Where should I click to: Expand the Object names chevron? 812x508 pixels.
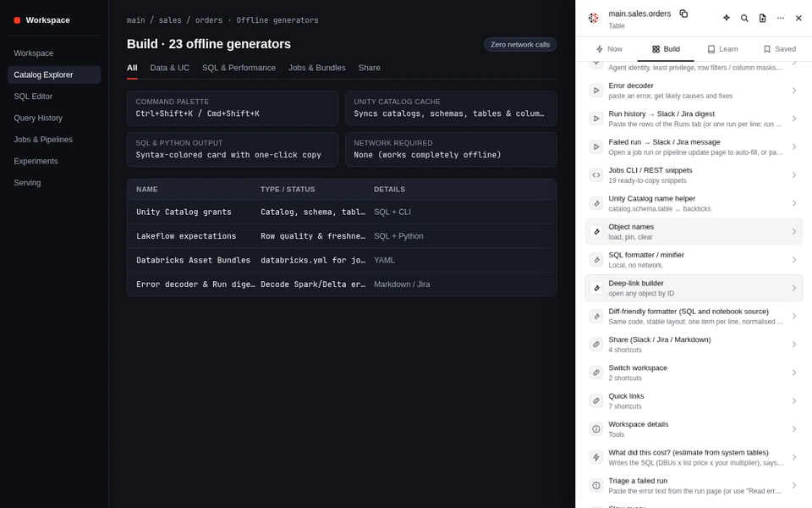794,232
